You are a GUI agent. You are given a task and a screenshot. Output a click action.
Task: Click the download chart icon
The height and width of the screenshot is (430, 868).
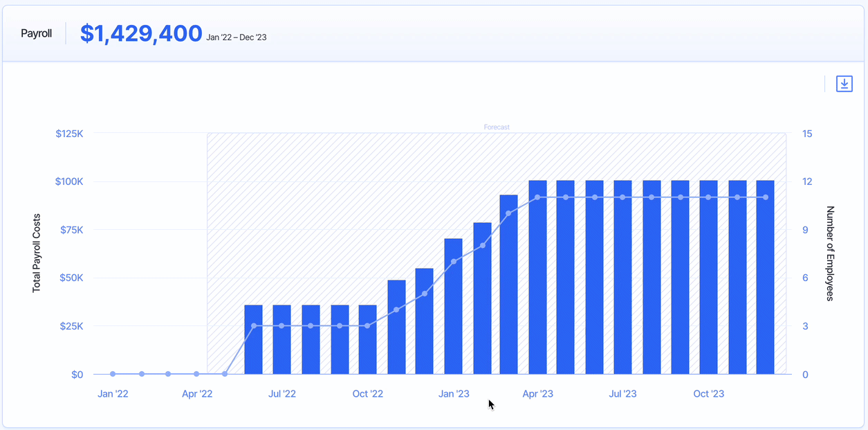click(844, 84)
